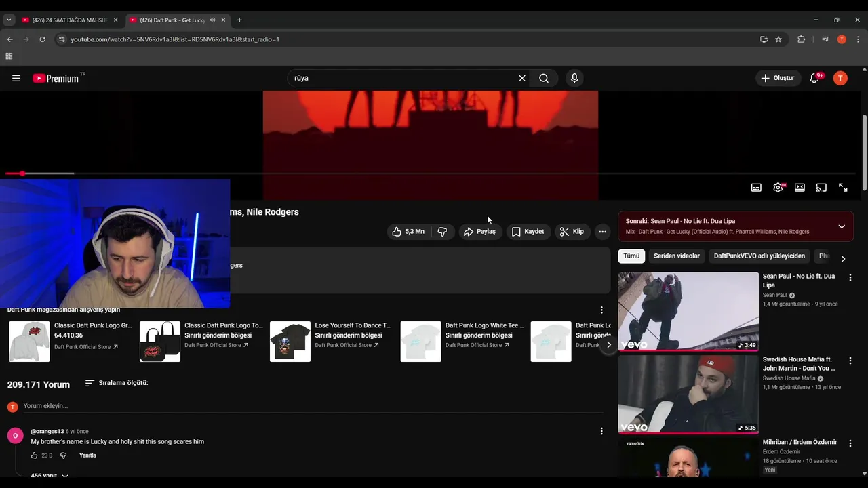Click the address bar URL

[175, 39]
